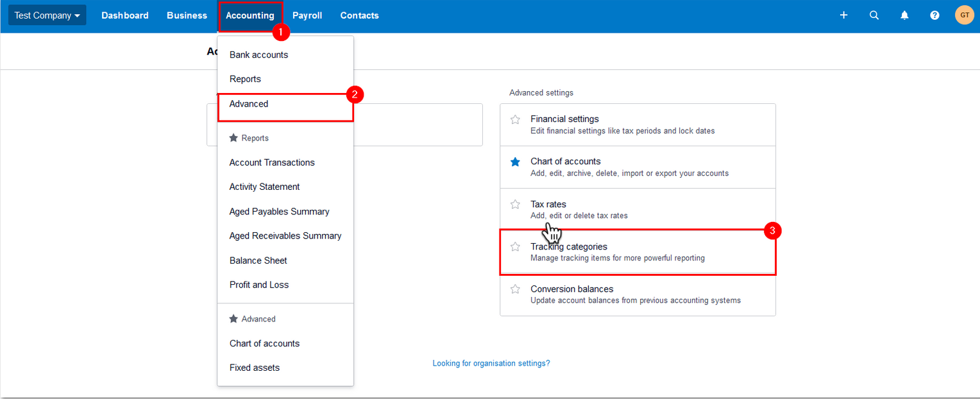Star the Tracking categories setting
Image resolution: width=980 pixels, height=399 pixels.
[x=515, y=247]
